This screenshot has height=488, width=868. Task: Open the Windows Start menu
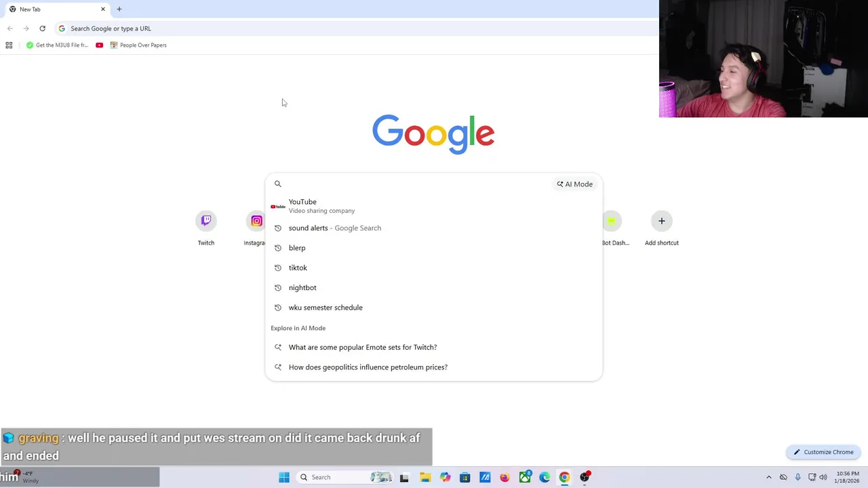click(284, 477)
